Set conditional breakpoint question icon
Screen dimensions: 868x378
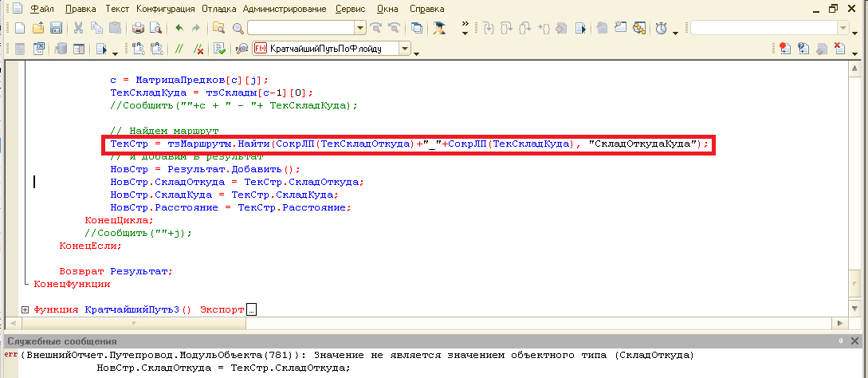803,49
